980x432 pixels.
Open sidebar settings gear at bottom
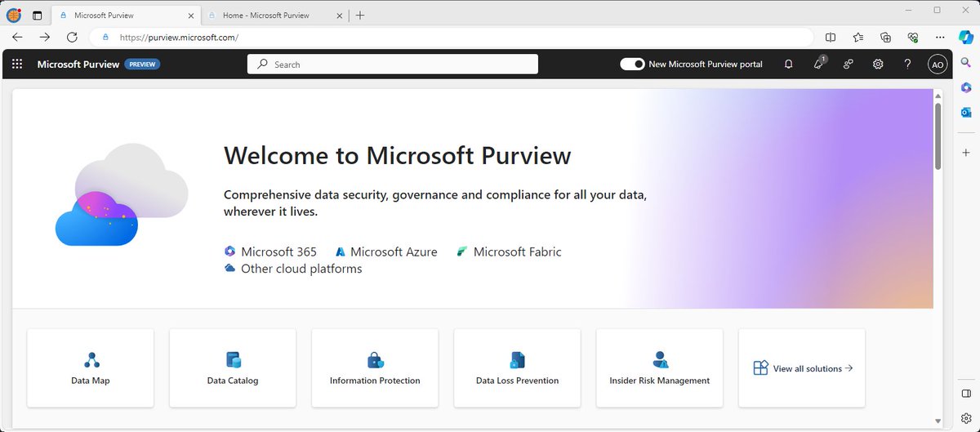[x=966, y=418]
